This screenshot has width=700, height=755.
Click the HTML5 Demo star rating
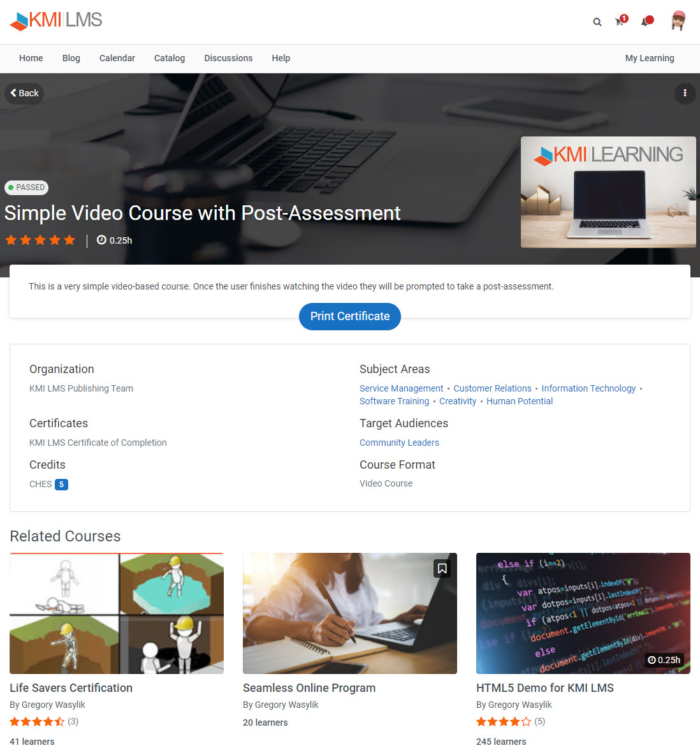tap(504, 722)
